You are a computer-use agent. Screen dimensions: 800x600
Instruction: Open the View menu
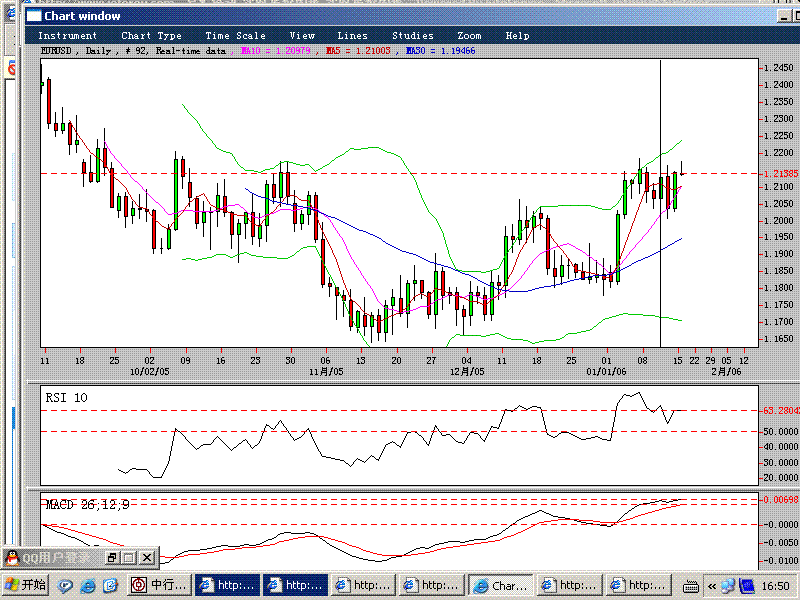point(303,36)
